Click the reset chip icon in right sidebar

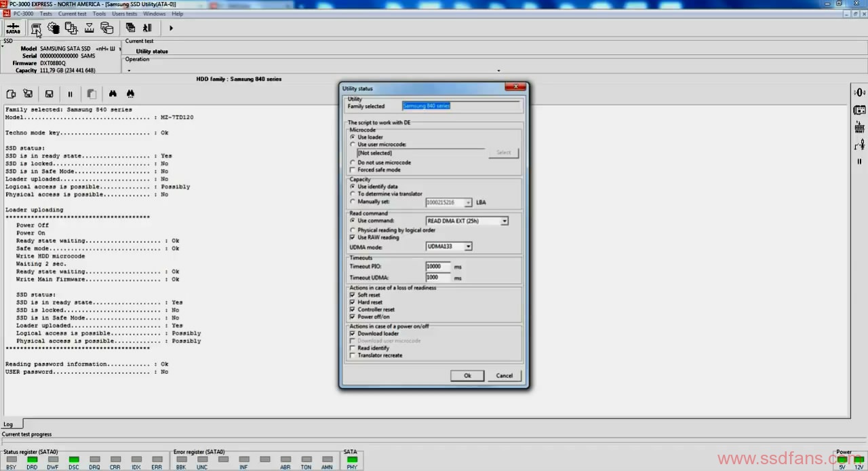tap(860, 127)
